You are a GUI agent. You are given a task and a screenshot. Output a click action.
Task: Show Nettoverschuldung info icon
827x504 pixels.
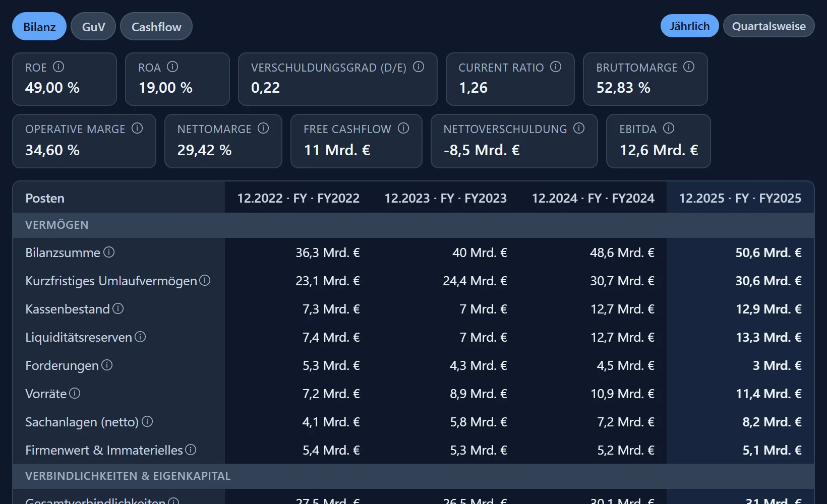(579, 128)
